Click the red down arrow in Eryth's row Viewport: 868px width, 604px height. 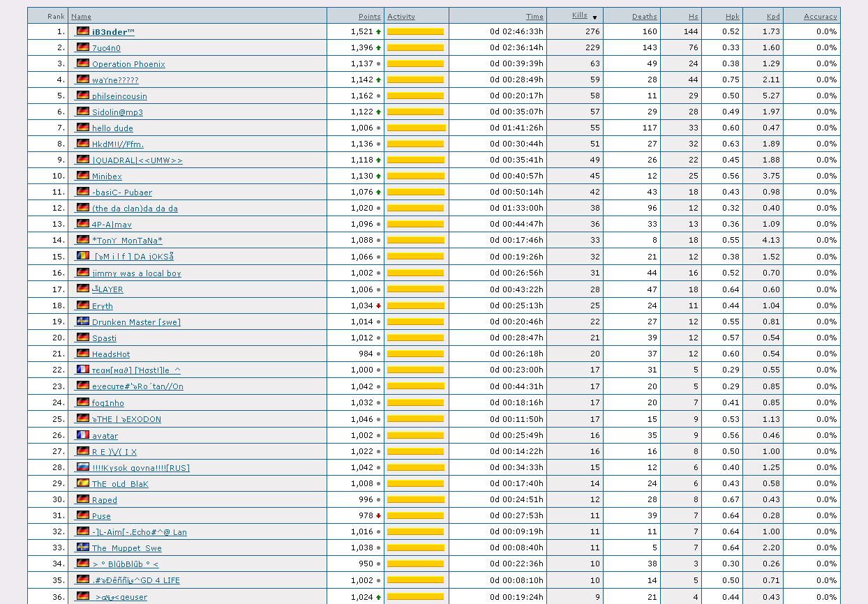[x=378, y=305]
